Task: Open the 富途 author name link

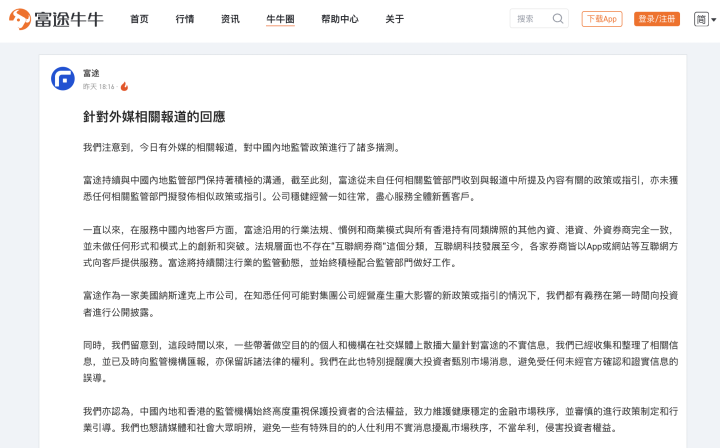Action: point(91,73)
